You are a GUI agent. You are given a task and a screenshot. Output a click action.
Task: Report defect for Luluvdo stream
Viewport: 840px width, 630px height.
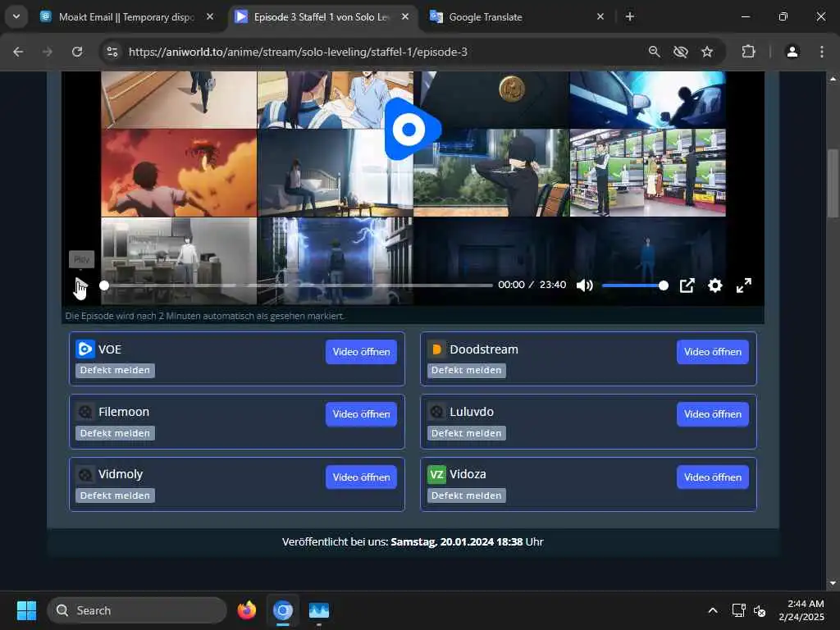click(x=467, y=433)
